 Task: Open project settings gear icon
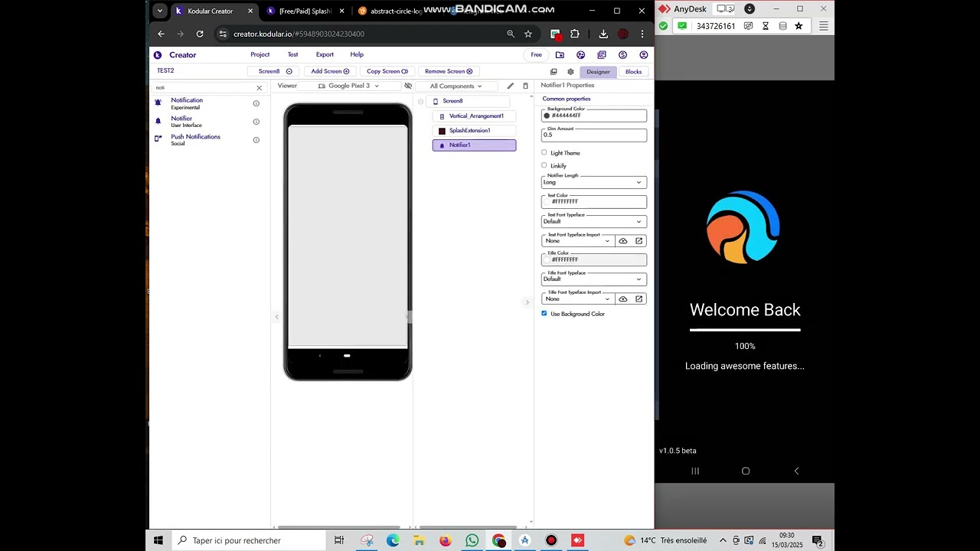pos(570,72)
